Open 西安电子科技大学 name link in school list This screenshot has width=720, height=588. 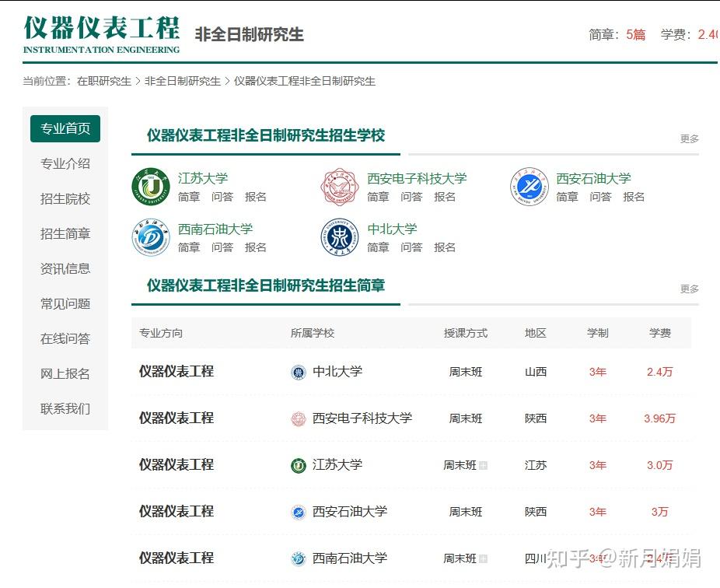[x=417, y=178]
